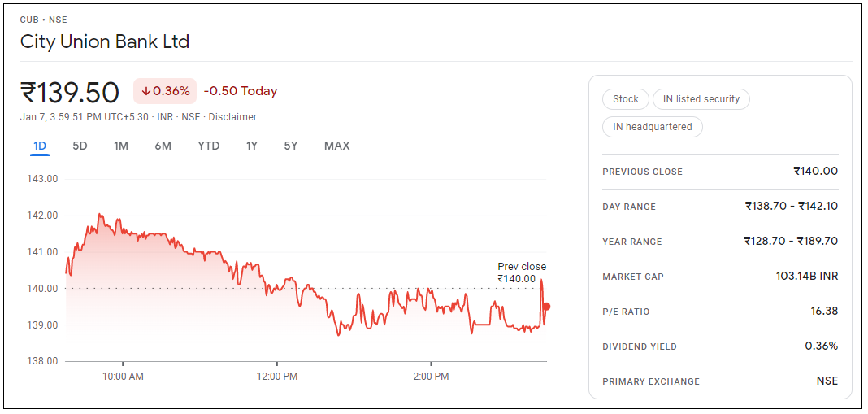Click the ₹128.70 - ₹189.70 year range value
868x414 pixels.
coord(791,241)
